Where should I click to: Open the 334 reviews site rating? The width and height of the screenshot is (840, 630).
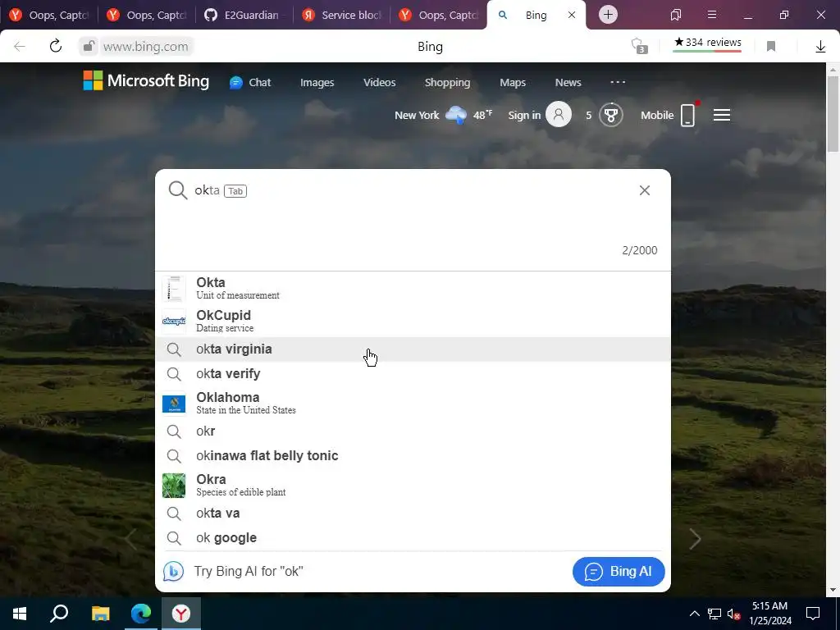707,43
